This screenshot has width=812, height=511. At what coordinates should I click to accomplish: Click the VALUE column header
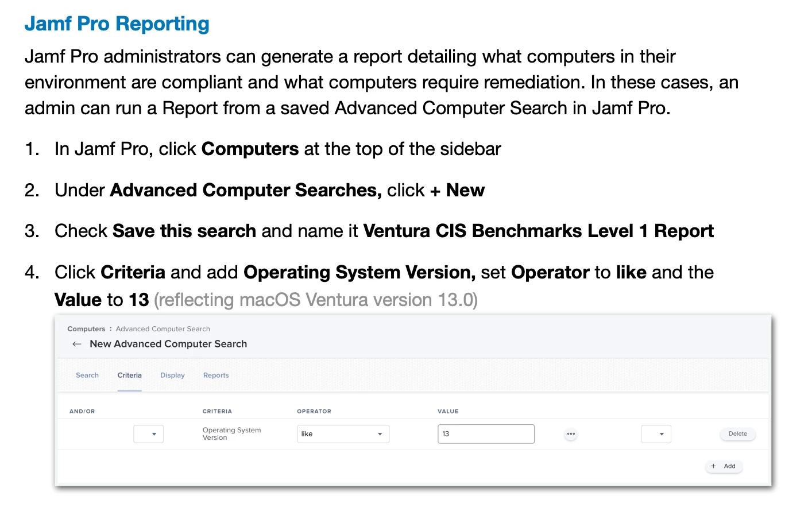point(448,412)
